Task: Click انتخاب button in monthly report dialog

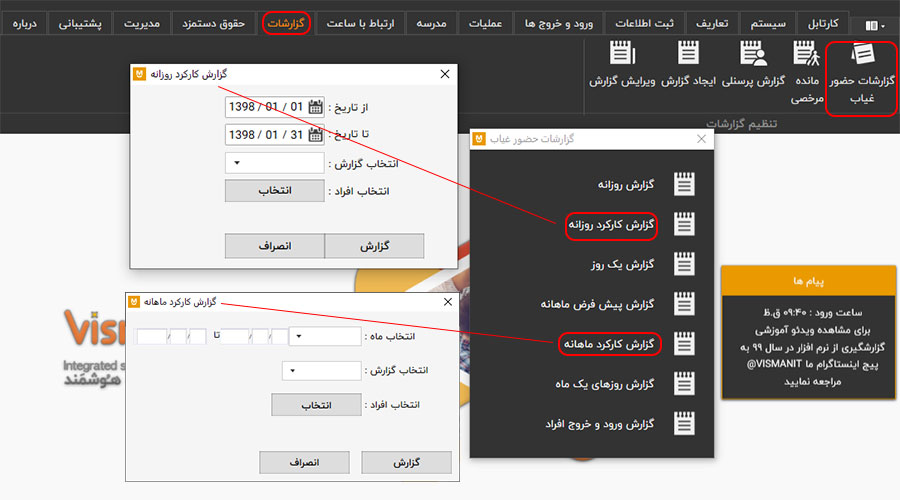Action: pos(316,405)
